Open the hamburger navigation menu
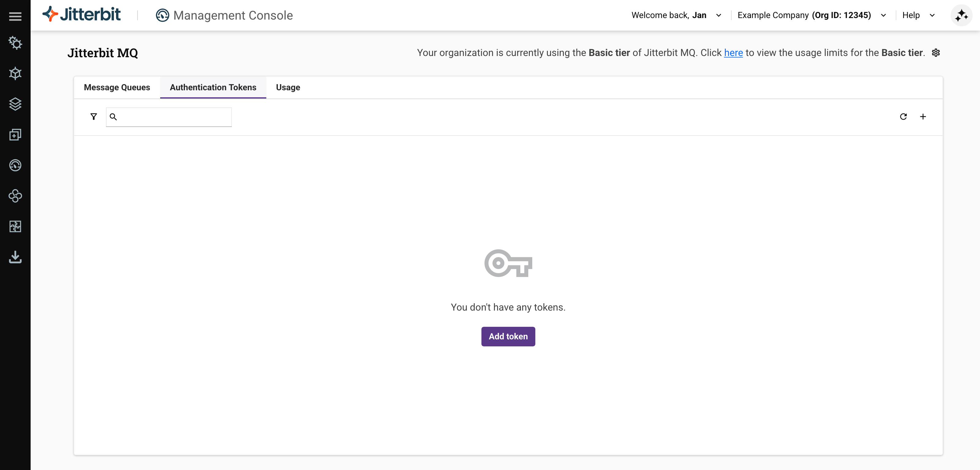The image size is (980, 470). 15,16
